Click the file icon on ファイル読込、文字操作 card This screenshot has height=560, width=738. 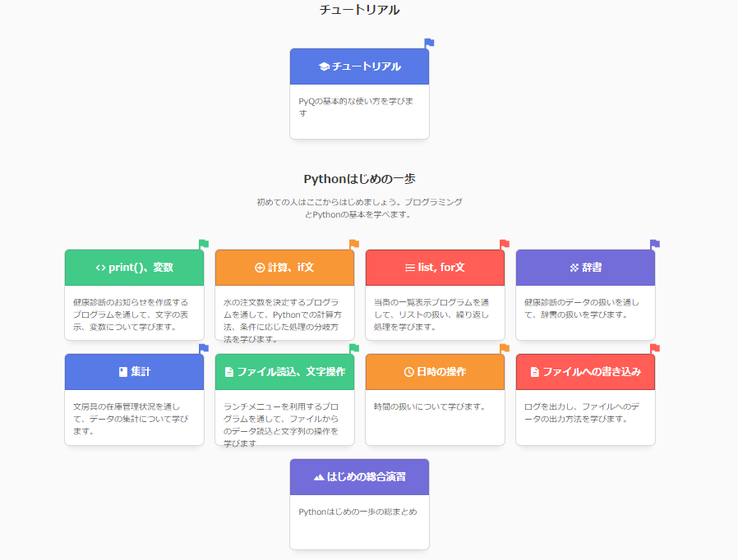229,372
